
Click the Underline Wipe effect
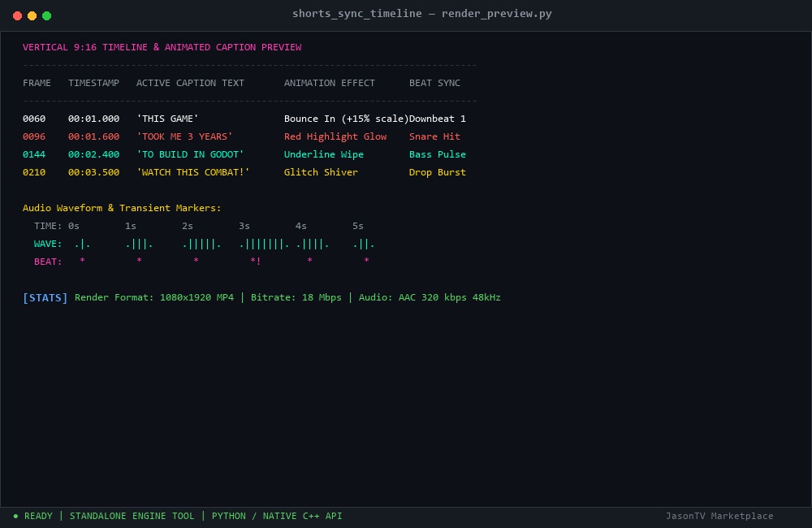[x=324, y=154]
